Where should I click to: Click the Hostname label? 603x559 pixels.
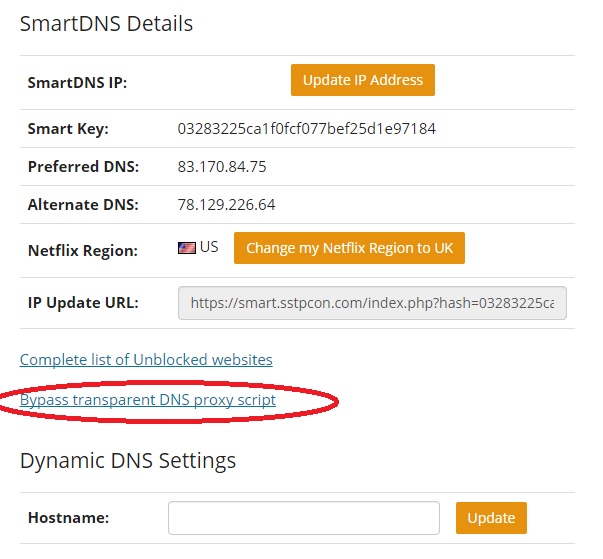(x=68, y=518)
